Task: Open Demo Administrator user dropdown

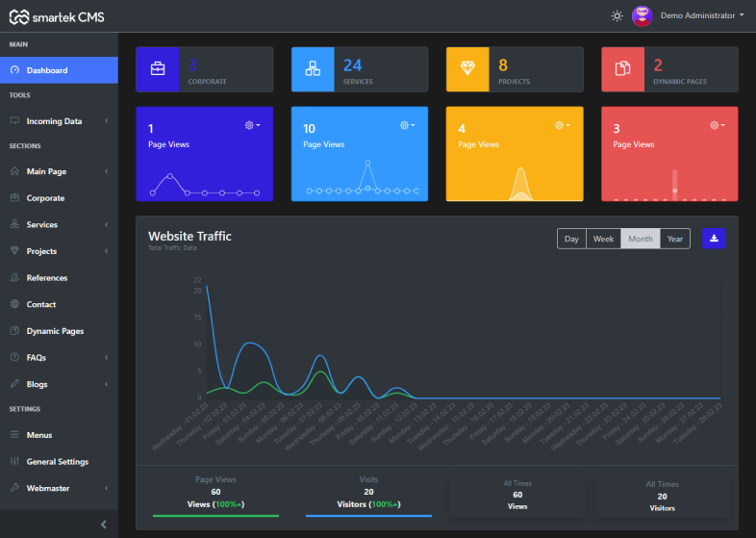Action: pyautogui.click(x=702, y=16)
